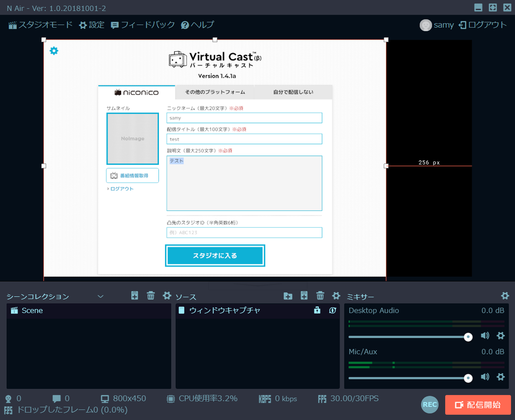Click ログアウト in the top bar

tap(483, 25)
